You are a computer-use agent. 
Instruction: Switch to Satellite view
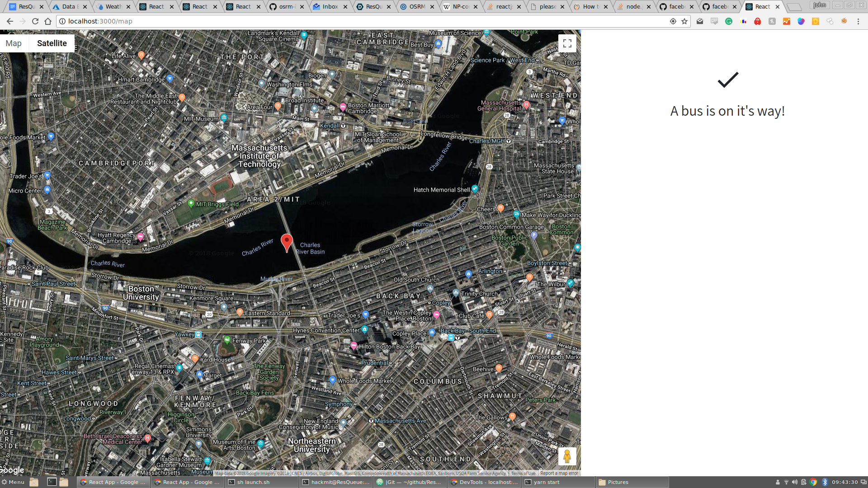[52, 43]
